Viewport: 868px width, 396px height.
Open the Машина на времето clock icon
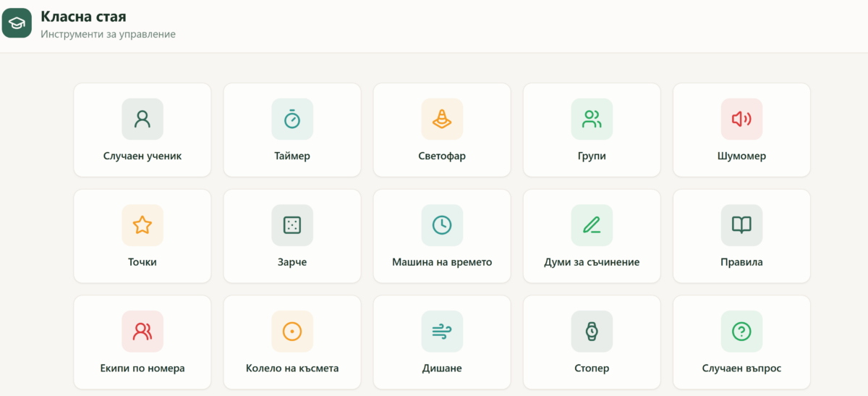pyautogui.click(x=442, y=225)
